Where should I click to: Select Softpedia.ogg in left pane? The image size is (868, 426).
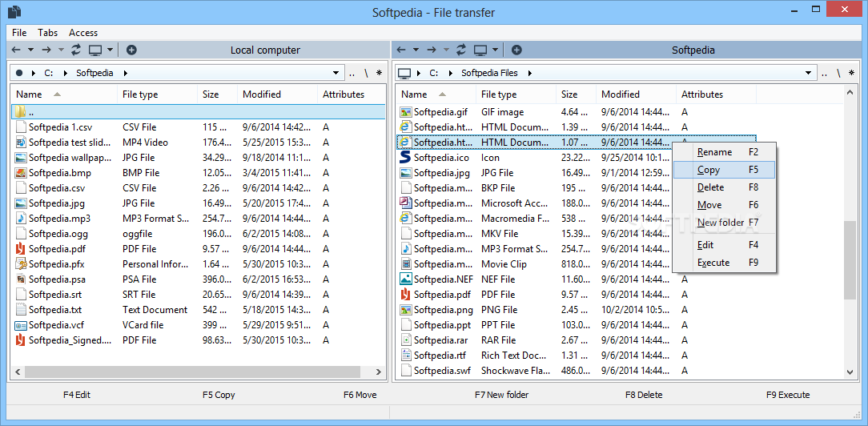pos(198,234)
